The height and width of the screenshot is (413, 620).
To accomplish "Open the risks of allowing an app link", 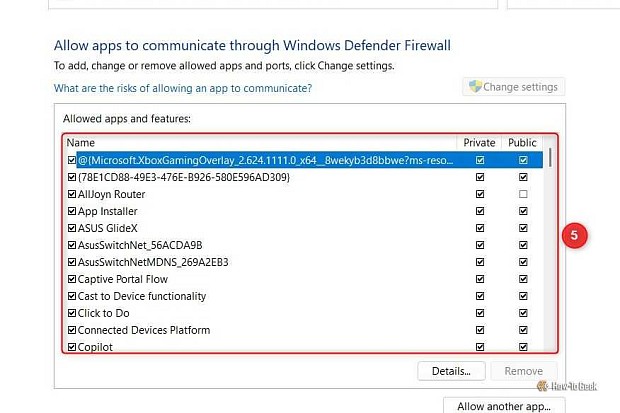I will [x=183, y=88].
